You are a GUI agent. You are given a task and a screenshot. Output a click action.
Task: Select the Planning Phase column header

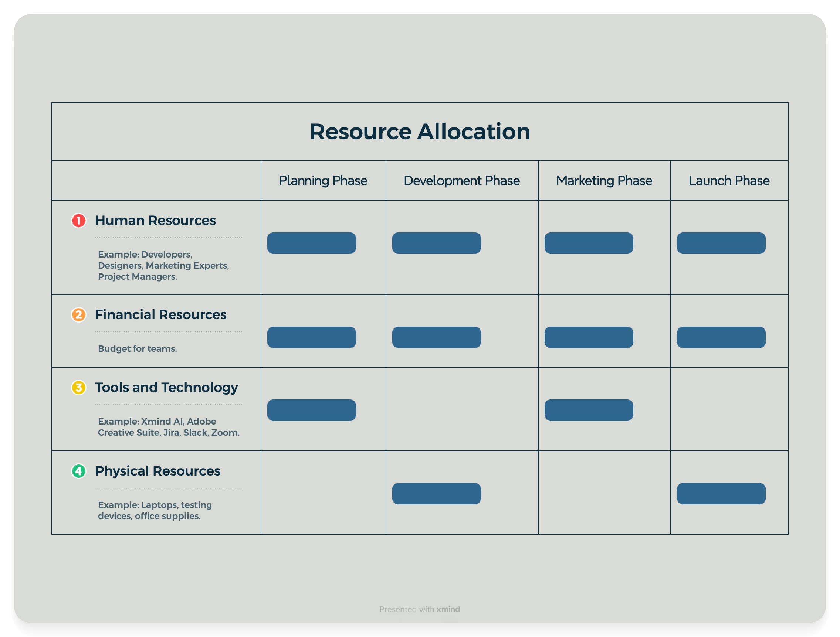(323, 181)
